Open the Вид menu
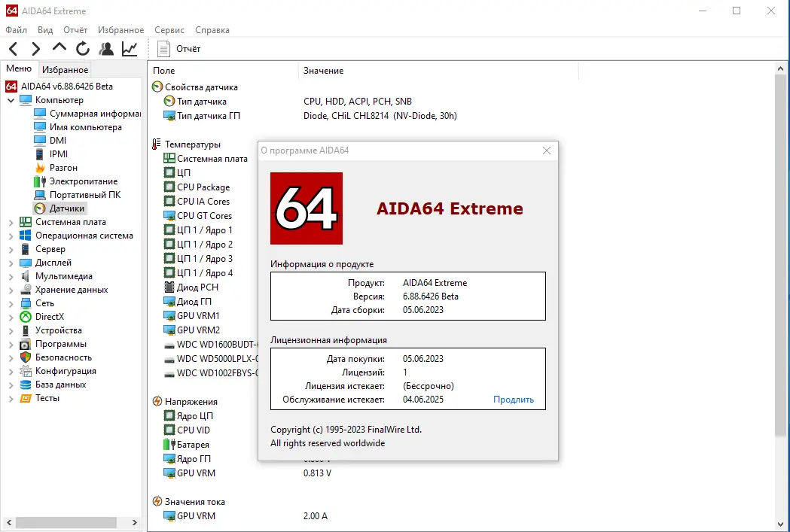This screenshot has width=790, height=532. (x=45, y=30)
